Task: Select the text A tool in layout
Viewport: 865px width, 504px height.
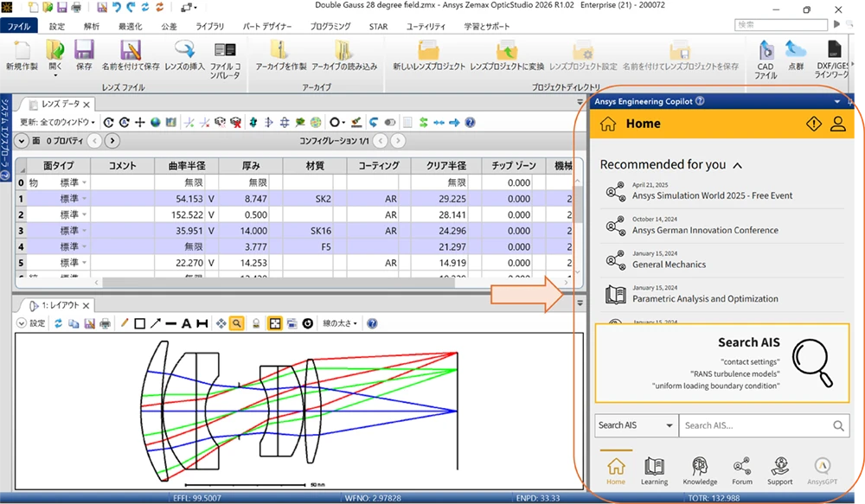Action: coord(187,323)
